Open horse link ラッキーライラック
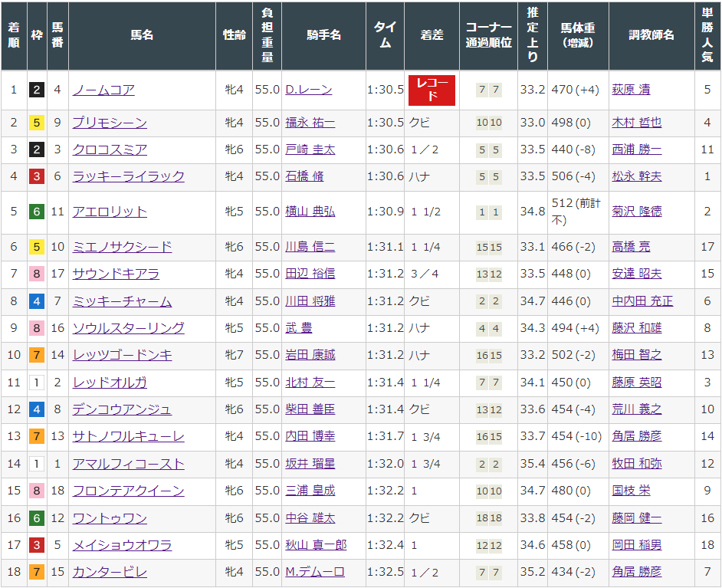 [x=129, y=176]
